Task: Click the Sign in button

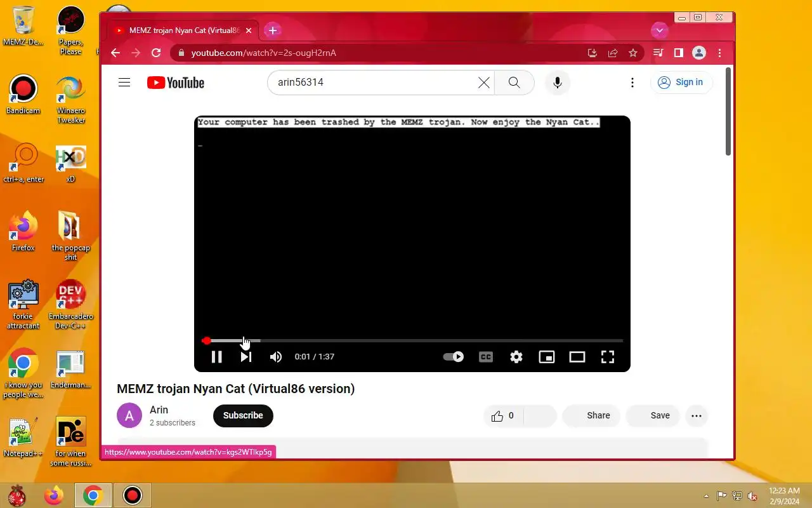Action: 681,83
